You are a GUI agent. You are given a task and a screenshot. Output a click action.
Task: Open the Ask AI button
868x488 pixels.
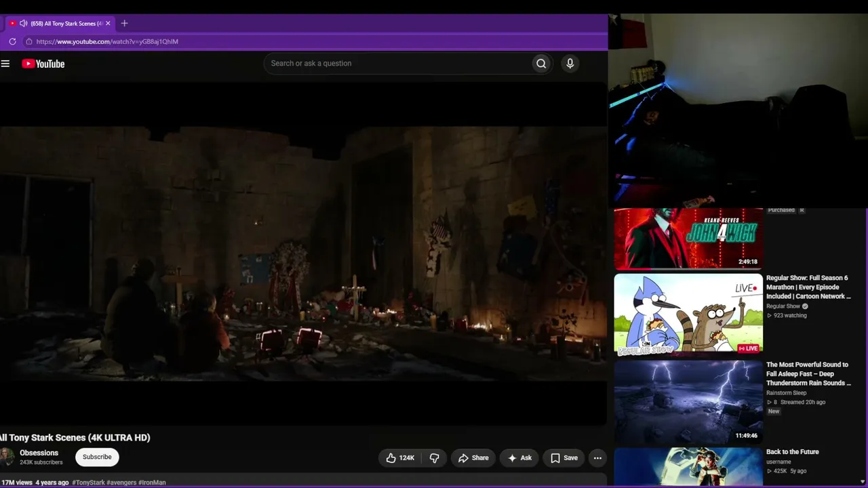coord(519,458)
